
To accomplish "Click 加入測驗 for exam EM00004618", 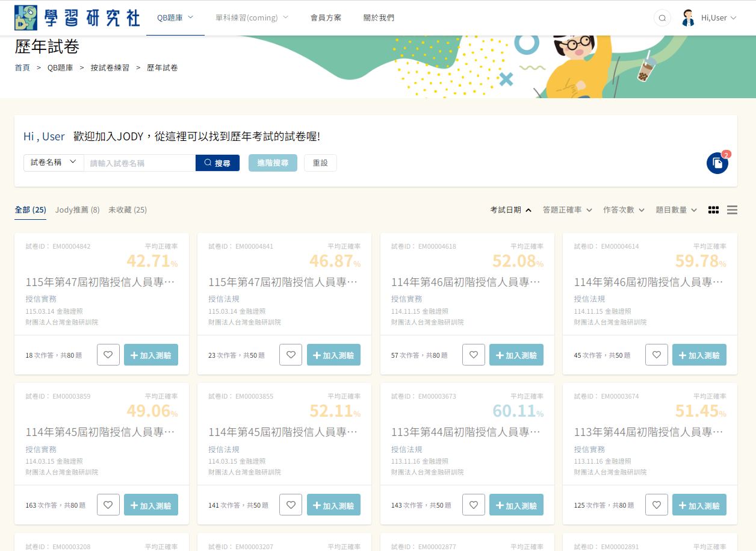I will pos(516,355).
